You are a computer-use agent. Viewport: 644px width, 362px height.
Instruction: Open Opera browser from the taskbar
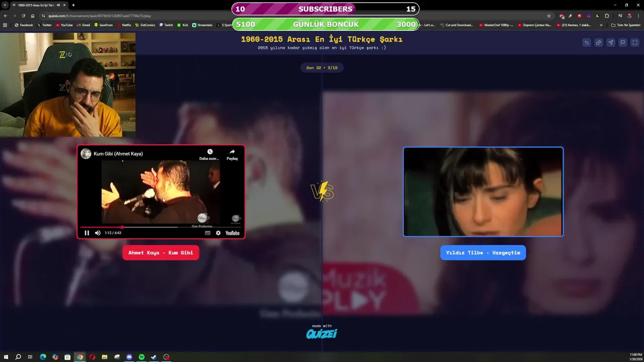click(x=92, y=357)
